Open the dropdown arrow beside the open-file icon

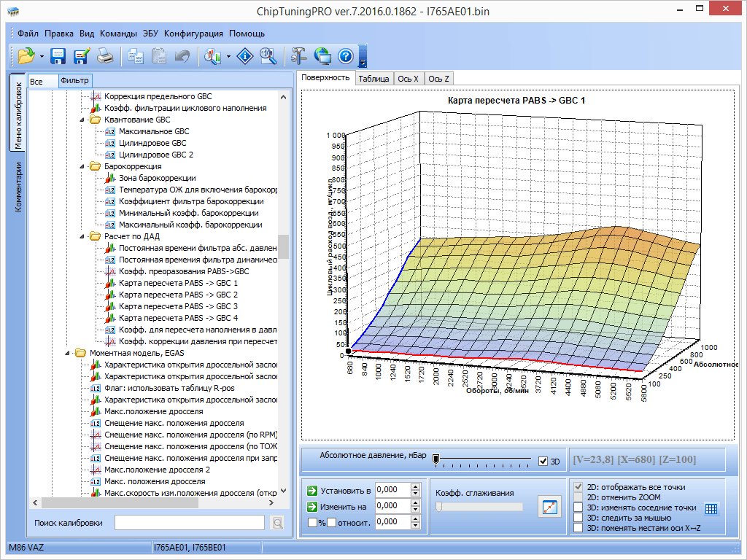point(42,56)
